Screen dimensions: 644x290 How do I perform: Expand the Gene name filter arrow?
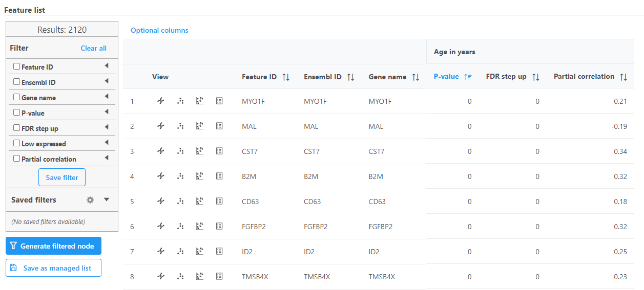[107, 97]
